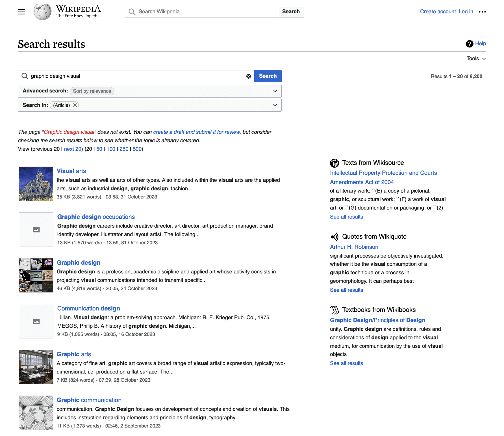Open the Graphic arts workshop thumbnail

coord(36,367)
